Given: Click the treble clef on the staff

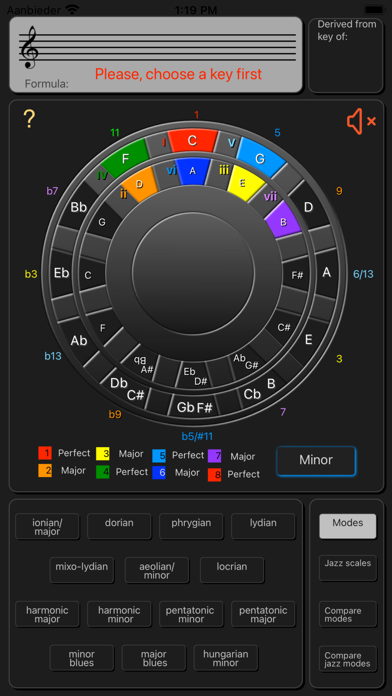Looking at the screenshot, I should point(29,47).
